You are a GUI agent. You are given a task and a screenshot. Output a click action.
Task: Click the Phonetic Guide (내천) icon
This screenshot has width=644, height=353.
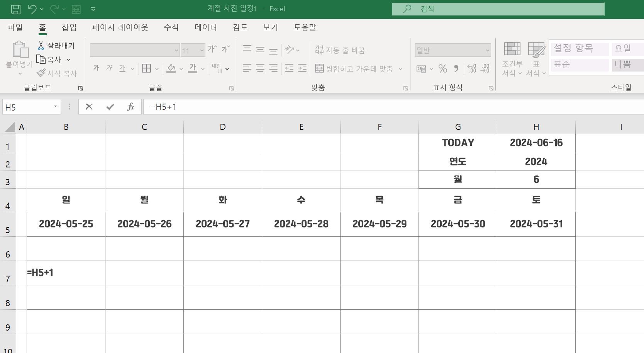217,68
